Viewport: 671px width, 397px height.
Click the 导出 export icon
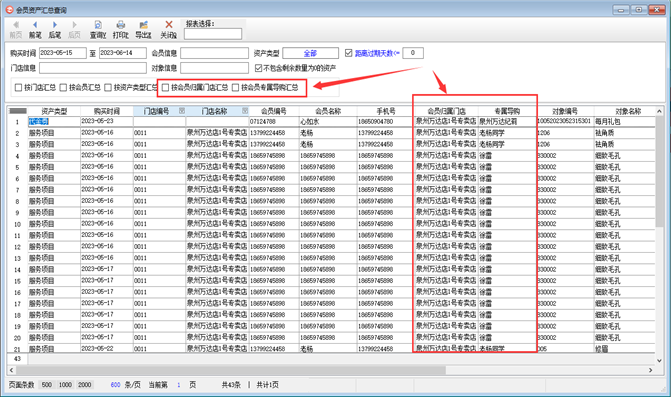144,25
